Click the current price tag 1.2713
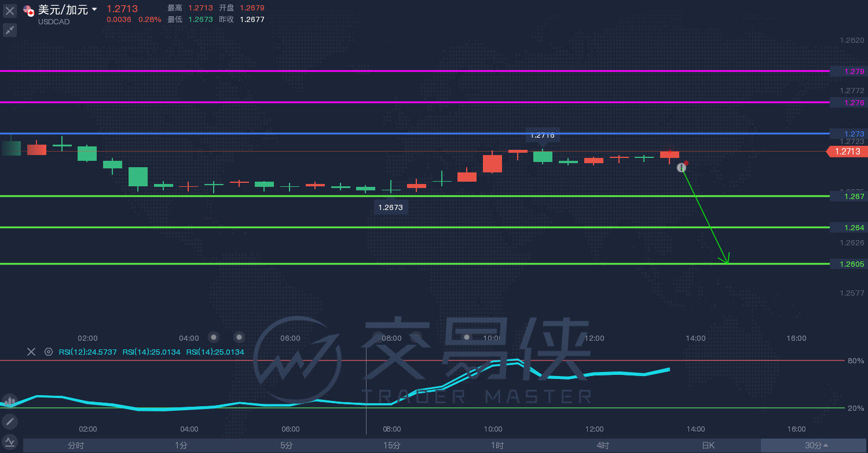Image resolution: width=868 pixels, height=453 pixels. (x=847, y=152)
